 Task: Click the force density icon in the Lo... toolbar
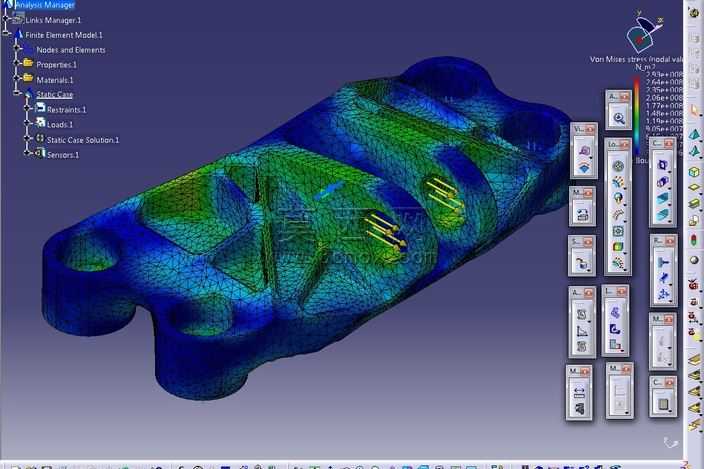coord(618,215)
